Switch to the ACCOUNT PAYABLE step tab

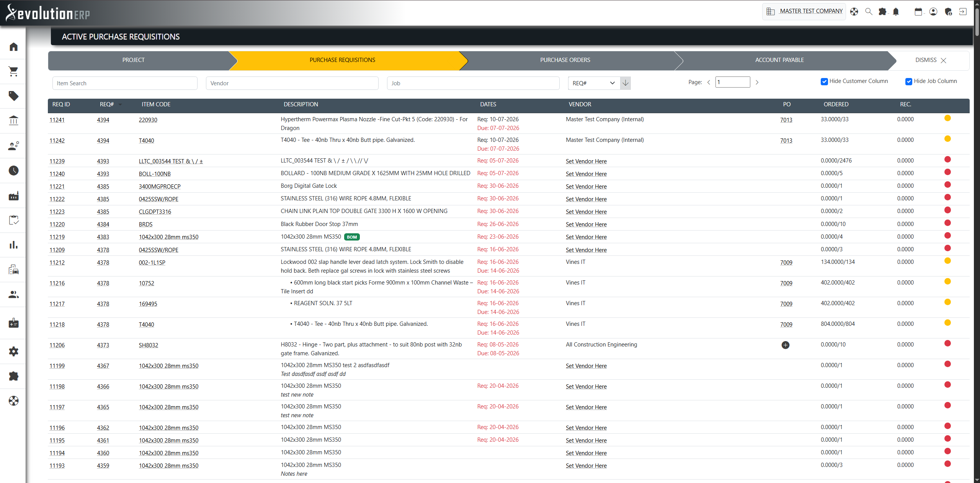(x=779, y=60)
